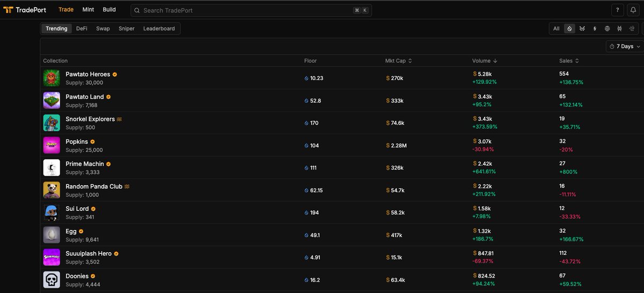Open the Pawtato Heroes collection link
This screenshot has width=644, height=293.
point(88,75)
